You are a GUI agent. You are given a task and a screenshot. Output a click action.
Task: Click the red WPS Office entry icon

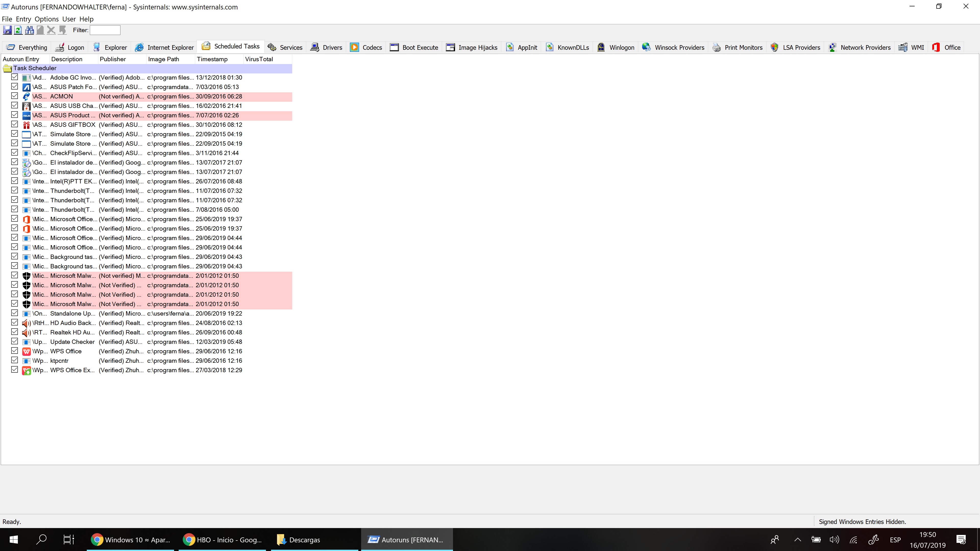coord(26,351)
